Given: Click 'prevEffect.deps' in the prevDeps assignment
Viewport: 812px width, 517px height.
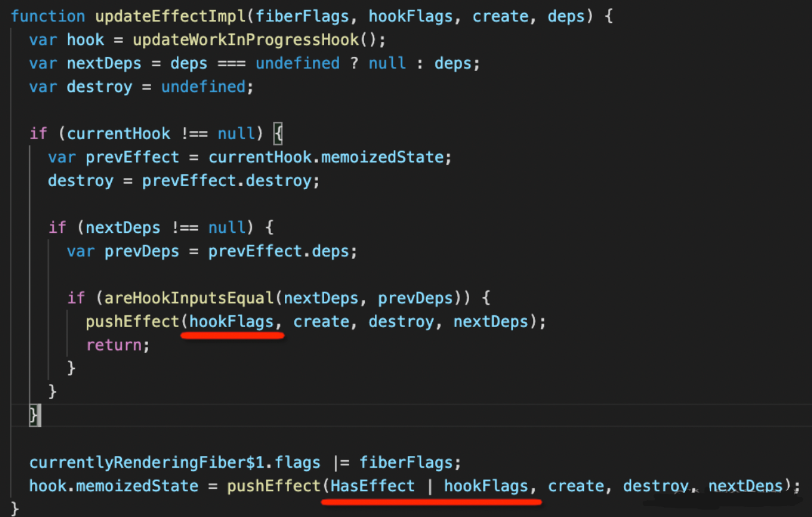Looking at the screenshot, I should click(x=279, y=251).
